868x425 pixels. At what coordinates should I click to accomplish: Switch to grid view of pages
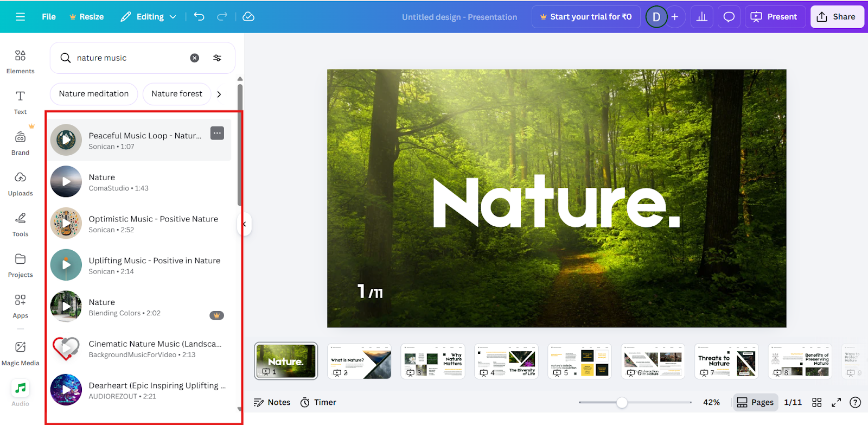pyautogui.click(x=817, y=402)
